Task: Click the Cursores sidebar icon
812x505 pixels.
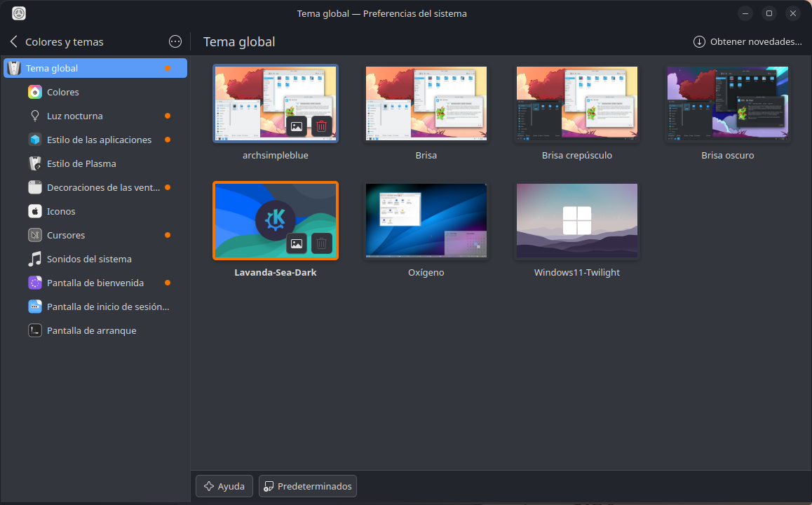Action: pos(35,235)
